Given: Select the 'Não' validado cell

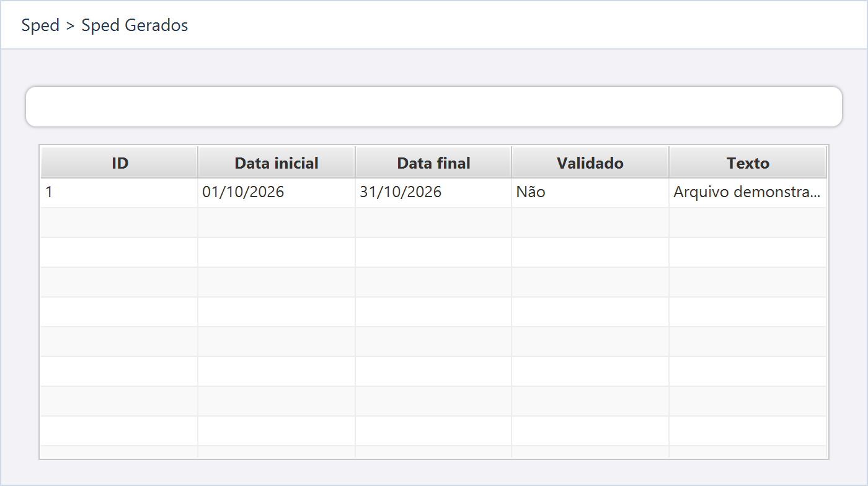Looking at the screenshot, I should 590,193.
